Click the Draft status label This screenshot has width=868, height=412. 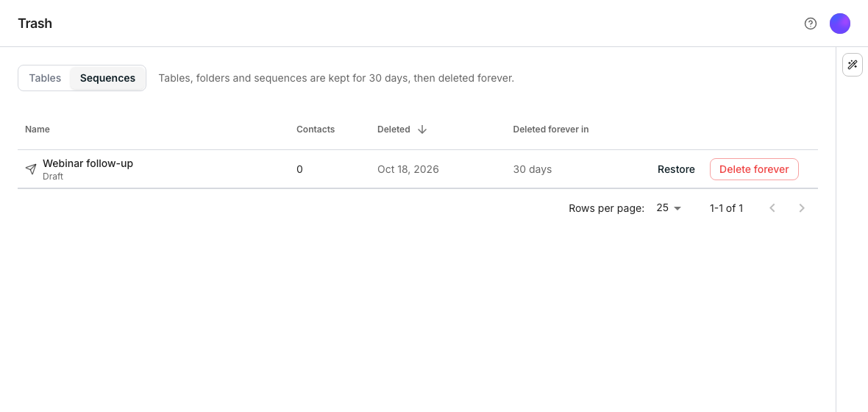pos(53,176)
